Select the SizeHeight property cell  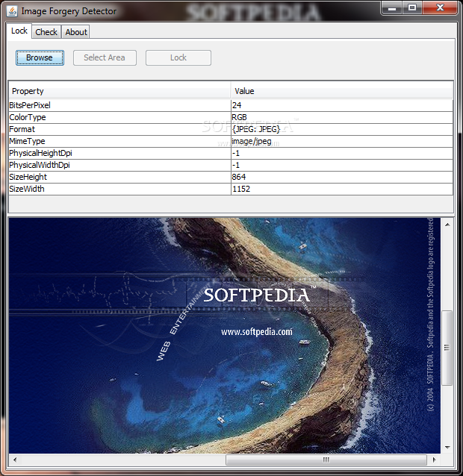119,177
